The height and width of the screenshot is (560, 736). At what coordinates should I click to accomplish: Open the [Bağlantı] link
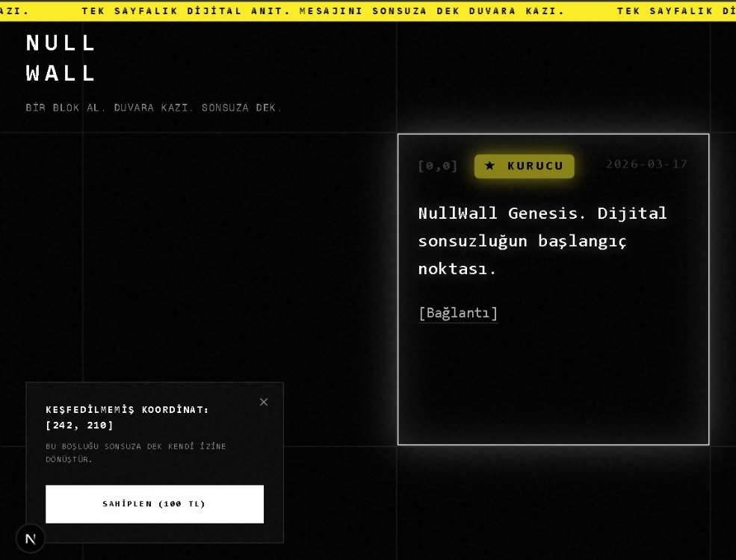click(458, 313)
